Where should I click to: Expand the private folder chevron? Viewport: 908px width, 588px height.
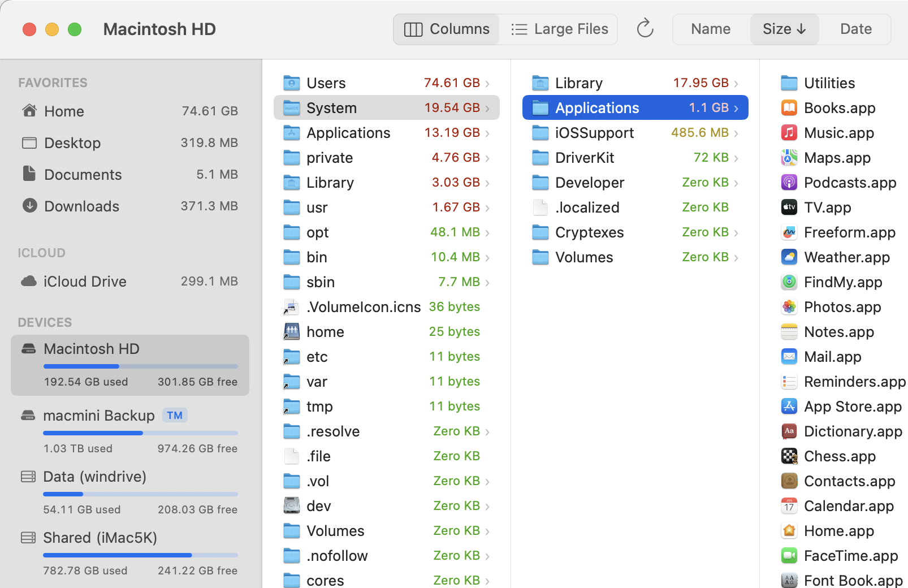pyautogui.click(x=487, y=158)
